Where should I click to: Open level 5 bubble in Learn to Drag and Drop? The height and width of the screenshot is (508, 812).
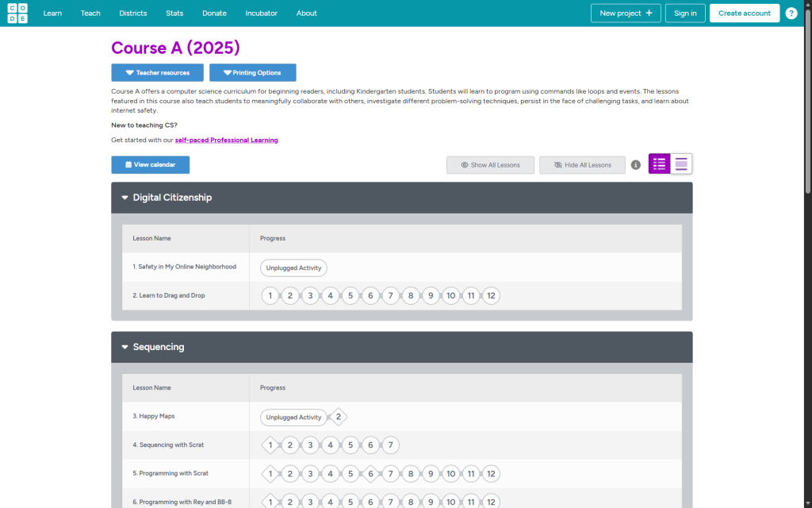[x=350, y=296]
